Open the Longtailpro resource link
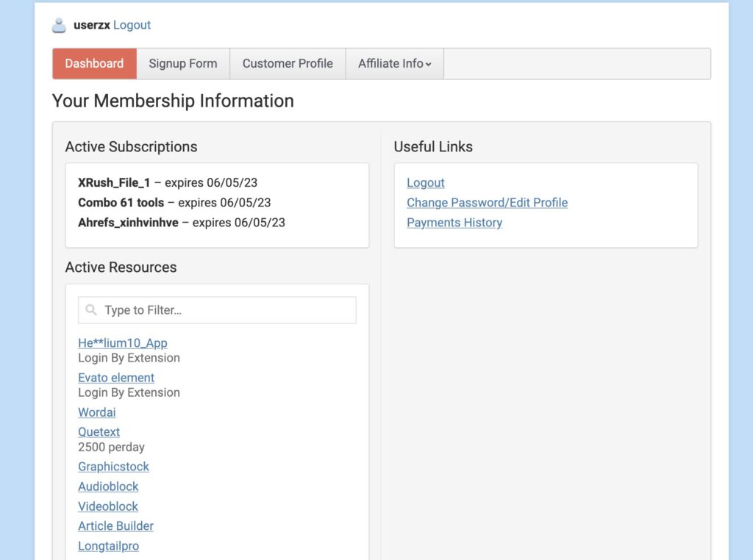This screenshot has width=753, height=560. (109, 546)
